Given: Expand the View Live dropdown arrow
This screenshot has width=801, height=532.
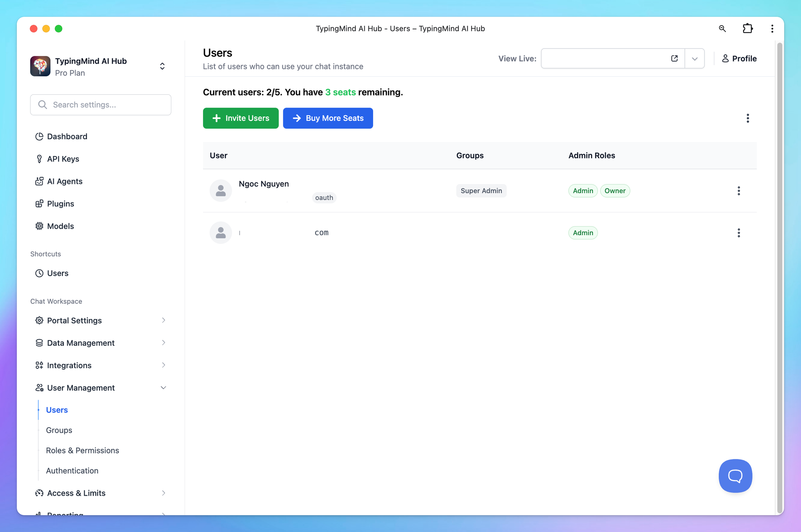Looking at the screenshot, I should point(695,59).
